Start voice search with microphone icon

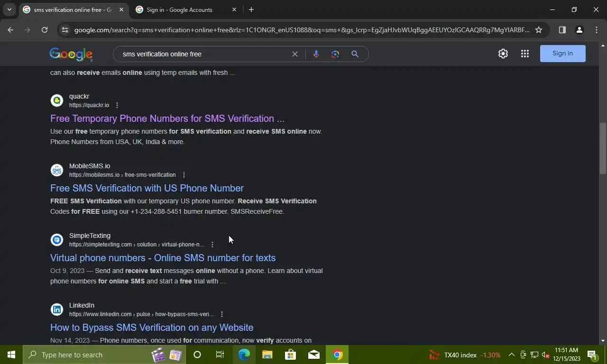pyautogui.click(x=316, y=54)
